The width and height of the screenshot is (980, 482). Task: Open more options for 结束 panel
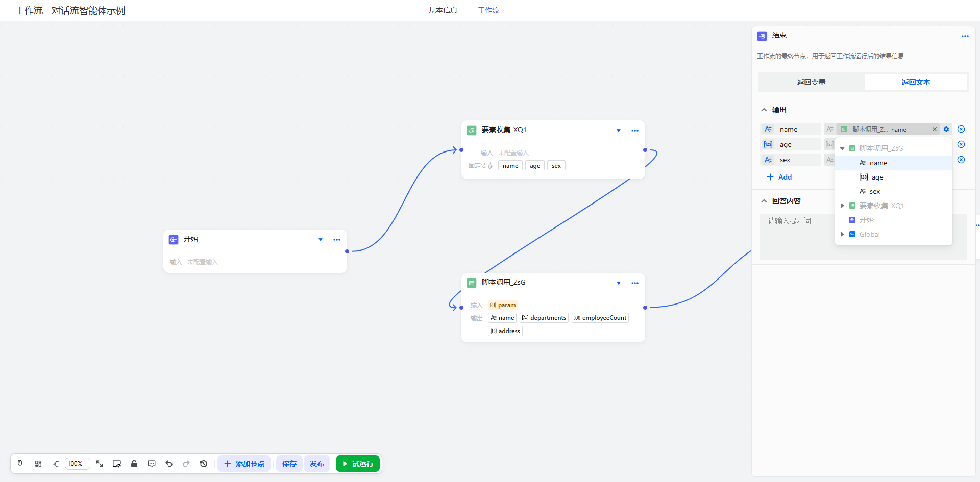click(x=965, y=36)
